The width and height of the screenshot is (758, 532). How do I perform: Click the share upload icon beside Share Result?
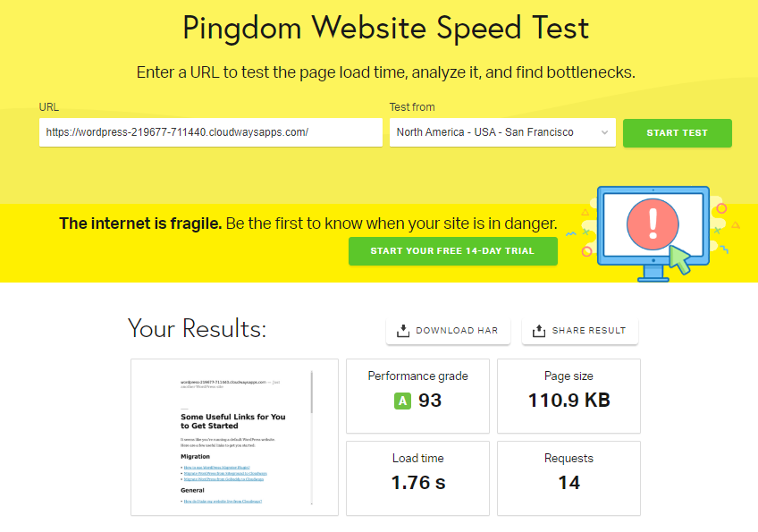(539, 331)
